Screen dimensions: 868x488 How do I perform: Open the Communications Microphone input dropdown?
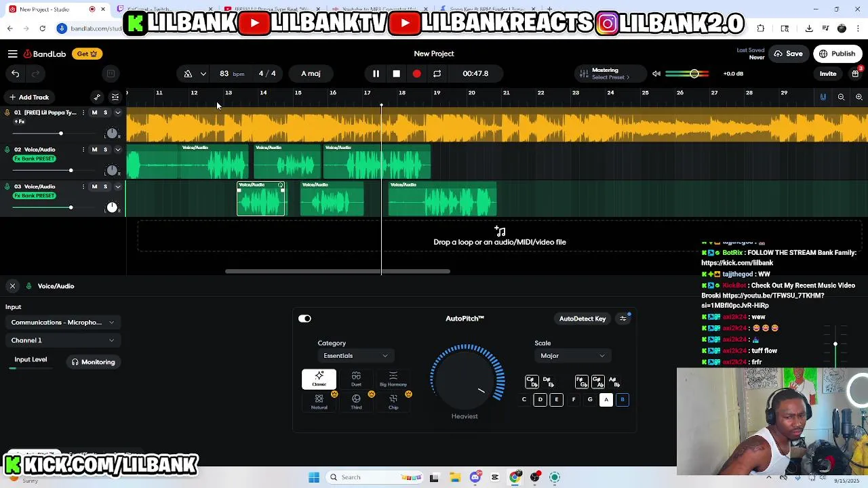tap(62, 323)
